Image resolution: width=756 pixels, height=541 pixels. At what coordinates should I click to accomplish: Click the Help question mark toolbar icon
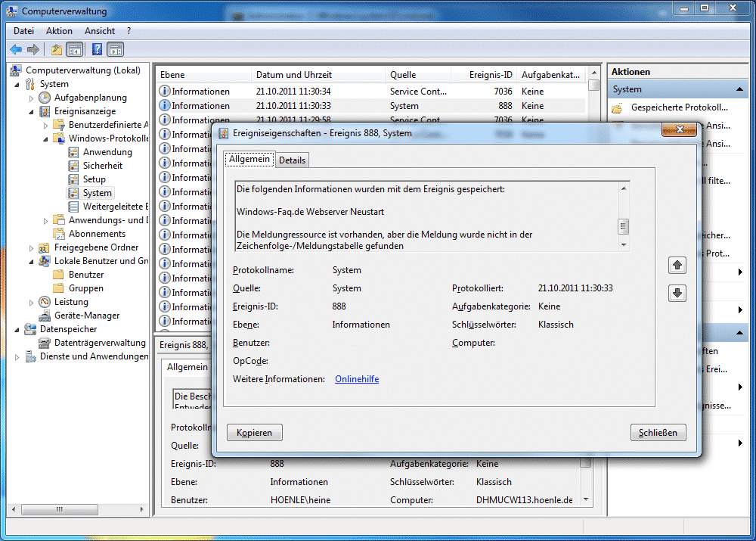point(97,49)
